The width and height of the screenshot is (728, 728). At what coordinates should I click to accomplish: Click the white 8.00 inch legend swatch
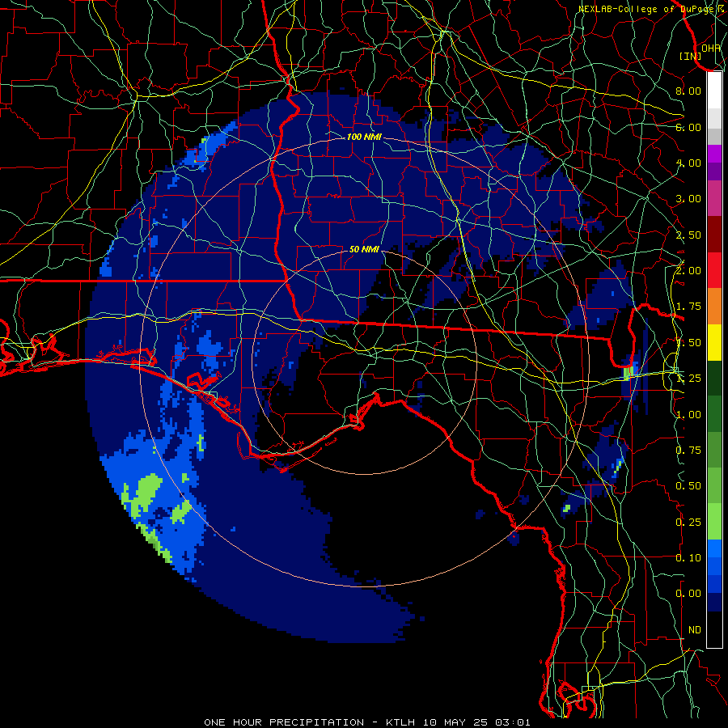point(714,91)
